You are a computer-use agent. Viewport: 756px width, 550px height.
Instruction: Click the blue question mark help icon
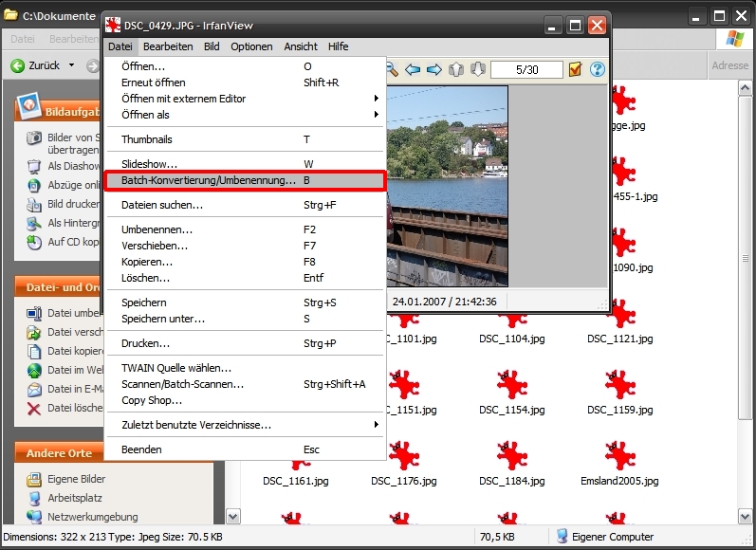(597, 69)
